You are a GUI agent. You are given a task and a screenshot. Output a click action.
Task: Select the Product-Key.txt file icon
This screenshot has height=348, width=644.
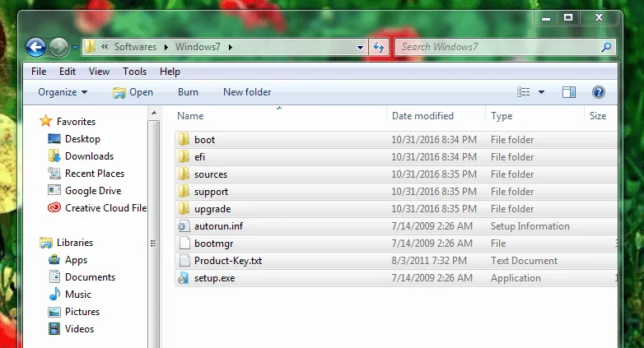tap(184, 261)
